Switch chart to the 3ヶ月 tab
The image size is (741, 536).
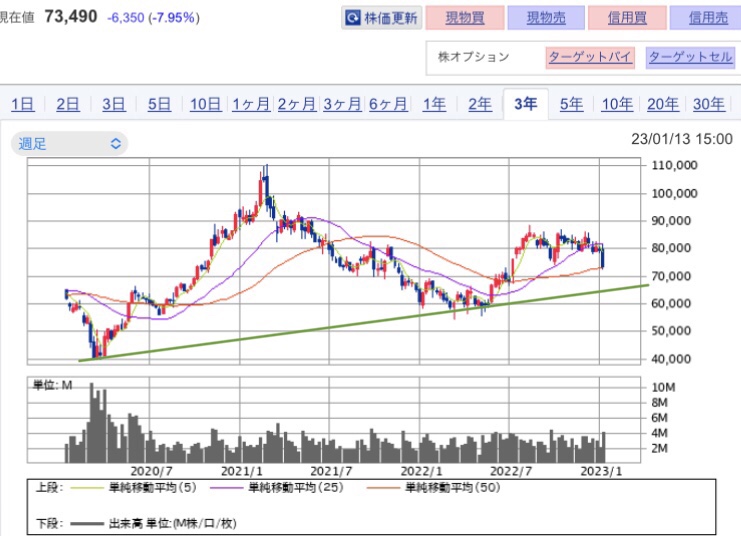(x=343, y=104)
